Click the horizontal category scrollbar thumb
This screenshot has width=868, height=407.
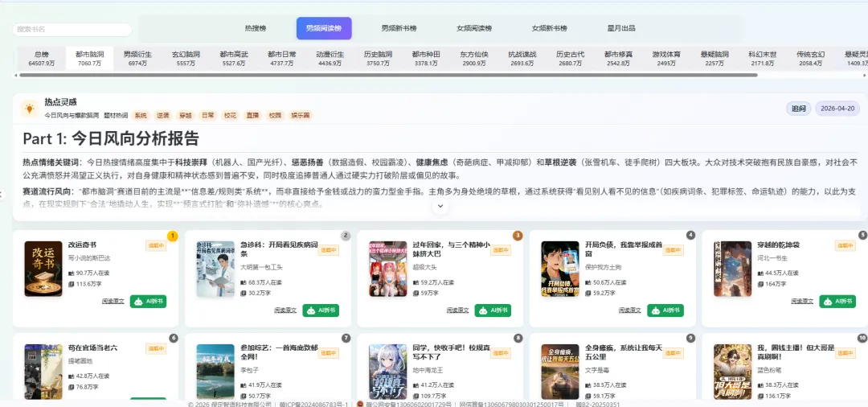coord(387,75)
